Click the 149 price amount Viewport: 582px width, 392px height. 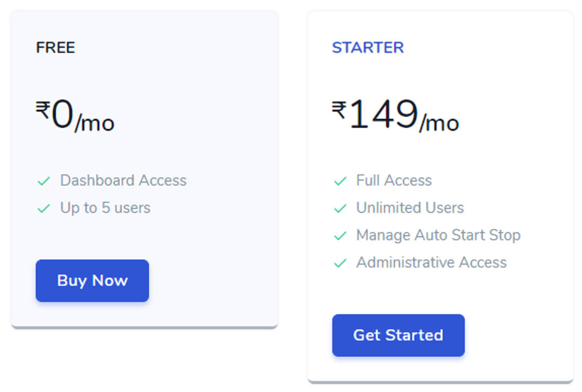click(x=383, y=115)
